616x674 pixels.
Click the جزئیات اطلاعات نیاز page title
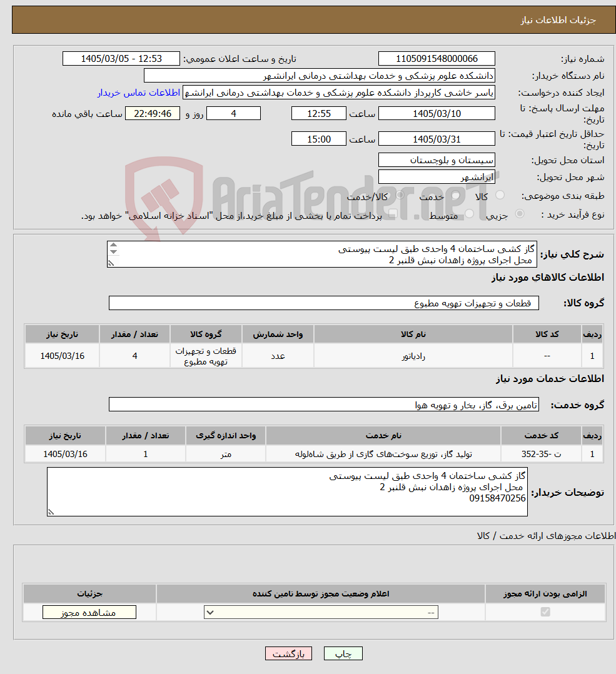558,20
